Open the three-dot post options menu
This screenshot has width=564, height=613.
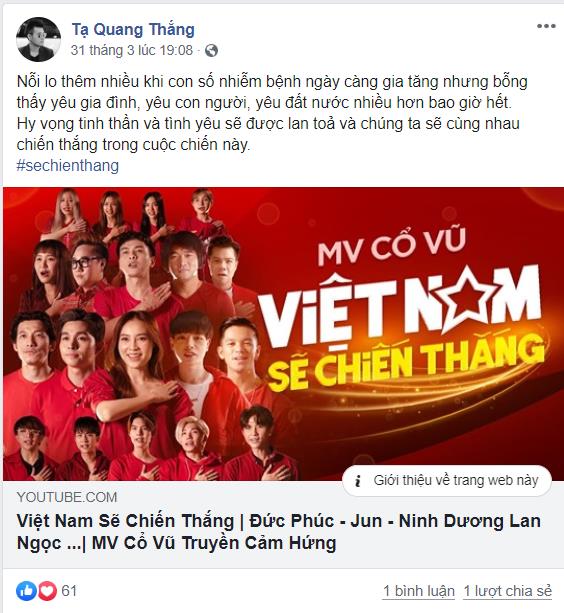(546, 27)
